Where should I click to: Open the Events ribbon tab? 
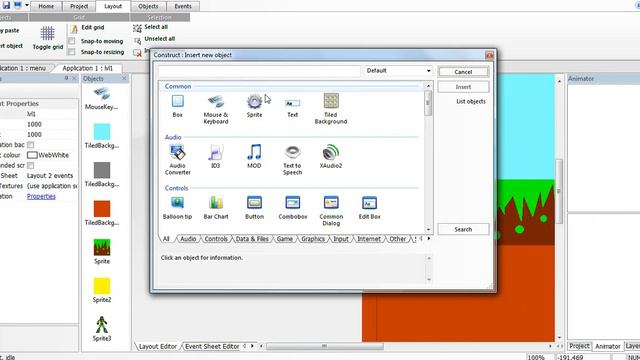[182, 6]
